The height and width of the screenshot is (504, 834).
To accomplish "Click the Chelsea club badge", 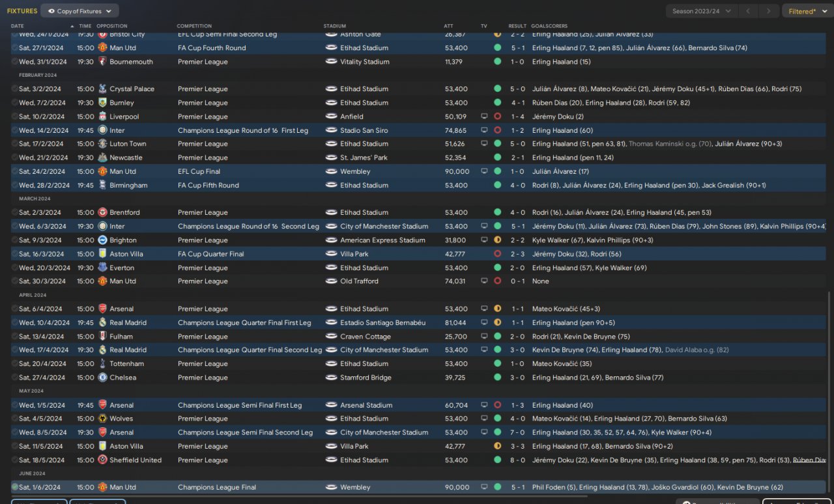I will [x=102, y=378].
